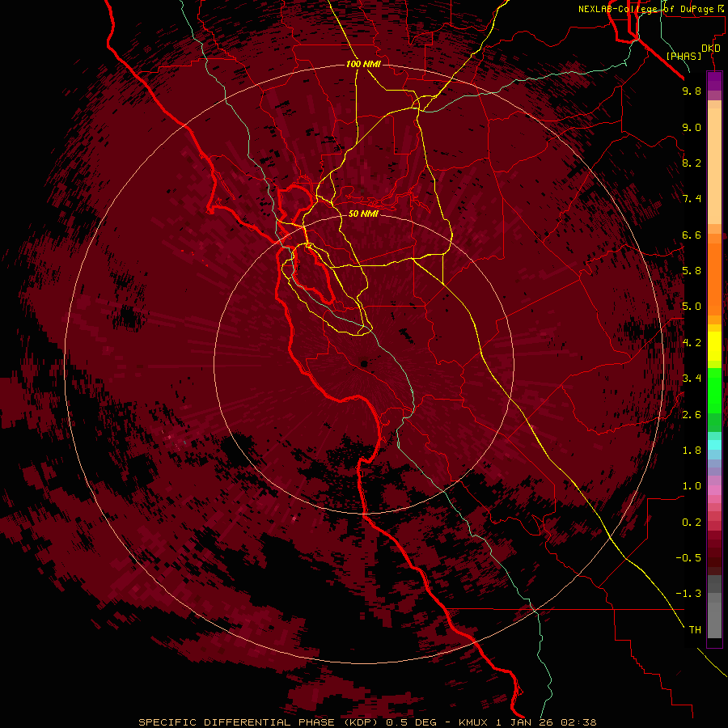Click the TH threshold label

(x=695, y=630)
